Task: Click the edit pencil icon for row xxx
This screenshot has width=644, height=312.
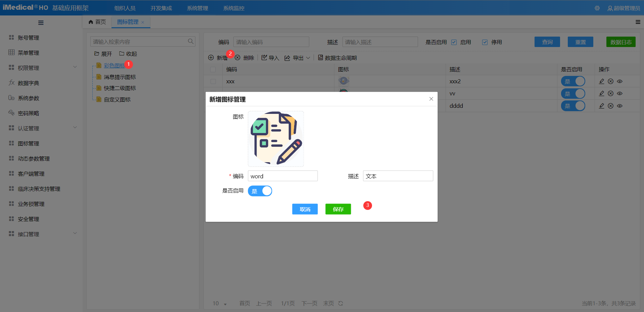Action: pyautogui.click(x=601, y=81)
